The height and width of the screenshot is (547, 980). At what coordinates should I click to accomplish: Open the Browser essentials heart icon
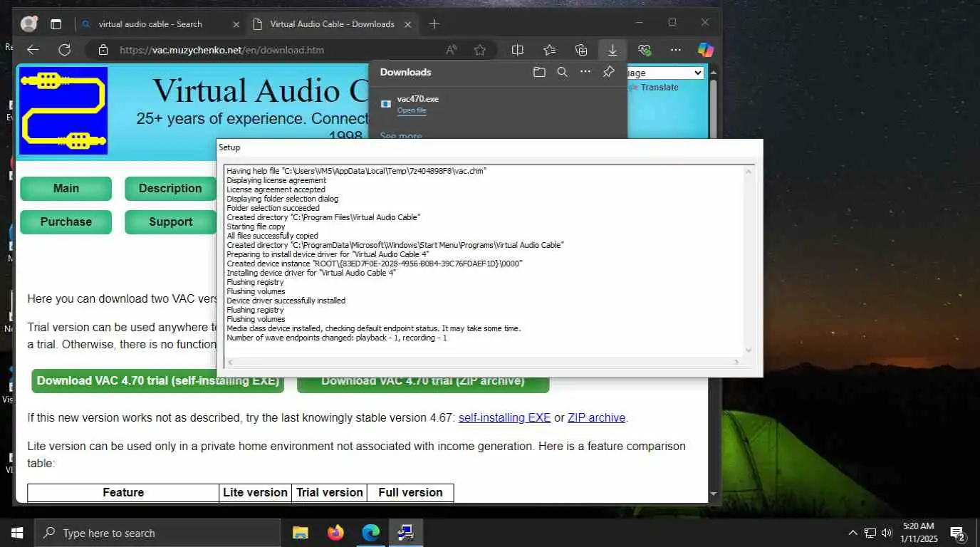(645, 50)
